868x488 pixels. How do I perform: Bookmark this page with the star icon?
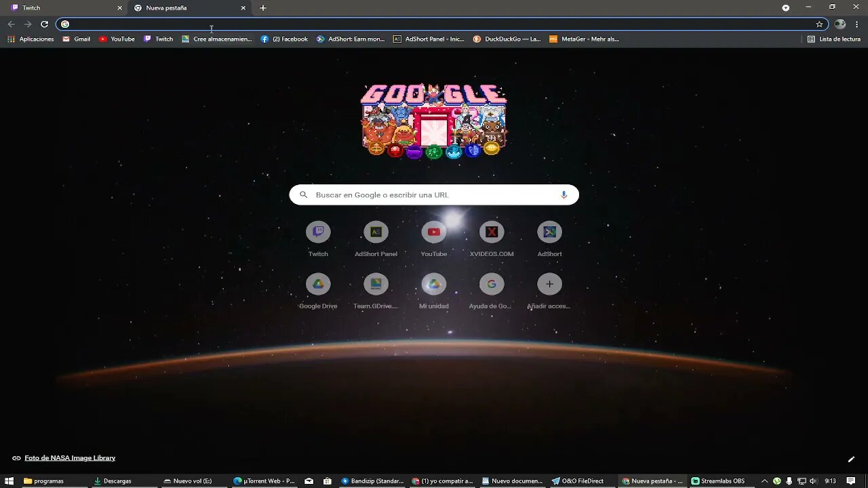point(819,24)
